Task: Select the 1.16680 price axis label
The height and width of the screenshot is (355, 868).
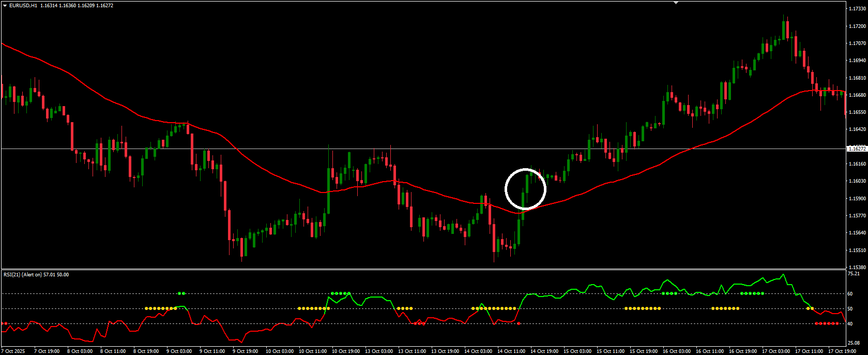Action: tap(857, 95)
